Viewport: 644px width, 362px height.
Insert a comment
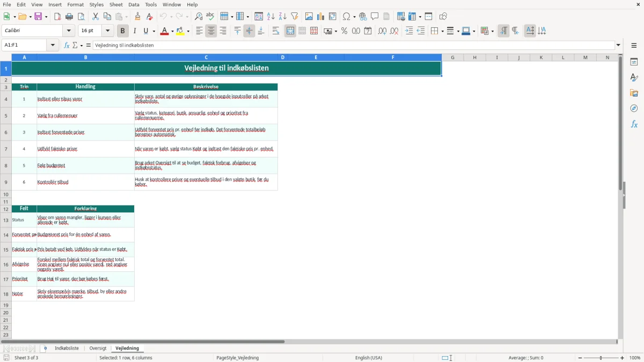click(x=375, y=17)
